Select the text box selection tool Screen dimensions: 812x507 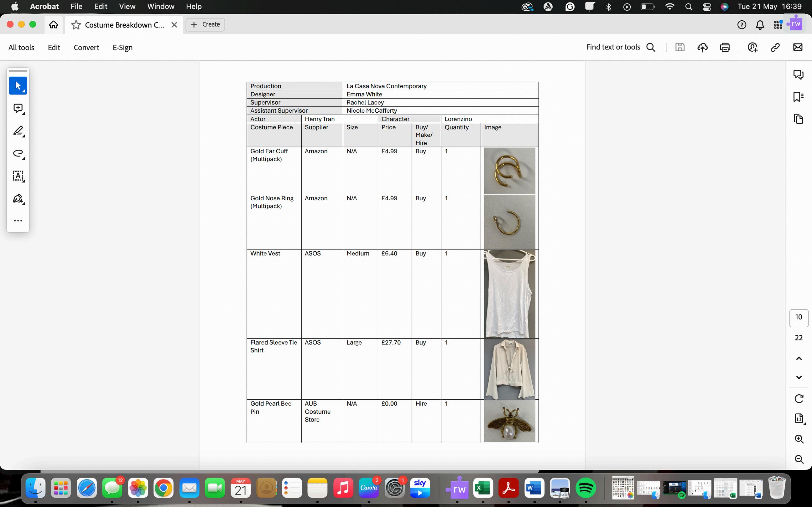tap(18, 176)
